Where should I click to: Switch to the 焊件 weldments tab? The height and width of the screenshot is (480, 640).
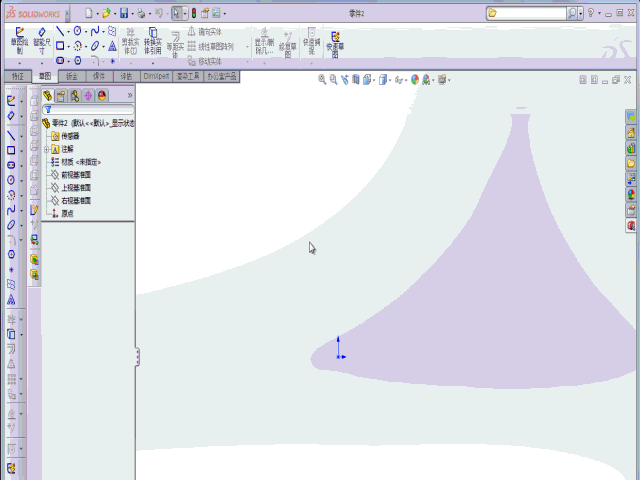pyautogui.click(x=99, y=76)
